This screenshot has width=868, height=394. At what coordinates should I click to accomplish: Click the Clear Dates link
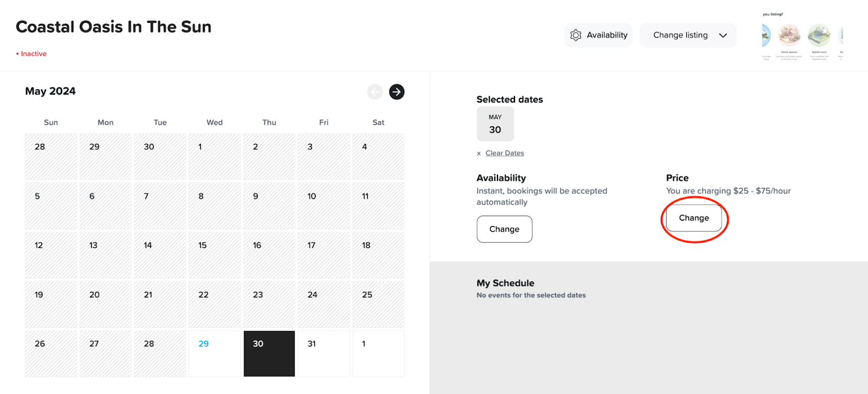[505, 153]
